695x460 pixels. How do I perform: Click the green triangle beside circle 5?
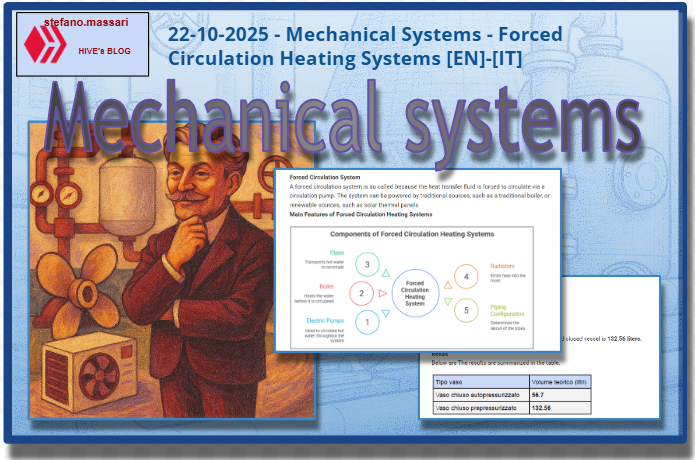pyautogui.click(x=448, y=302)
